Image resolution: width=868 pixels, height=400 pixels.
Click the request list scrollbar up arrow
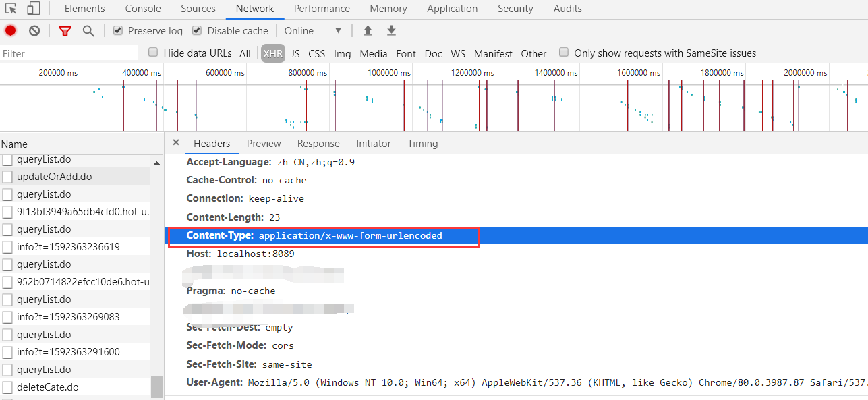point(157,163)
